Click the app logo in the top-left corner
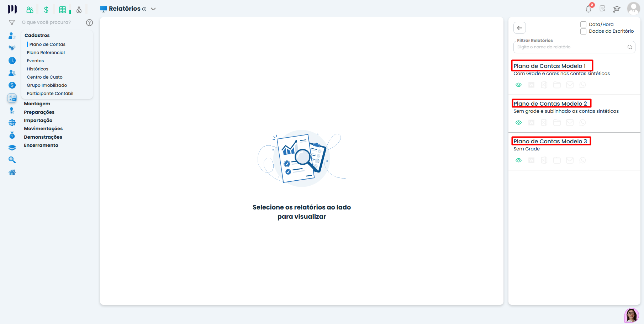Screen dimensions: 644x324 [12, 9]
